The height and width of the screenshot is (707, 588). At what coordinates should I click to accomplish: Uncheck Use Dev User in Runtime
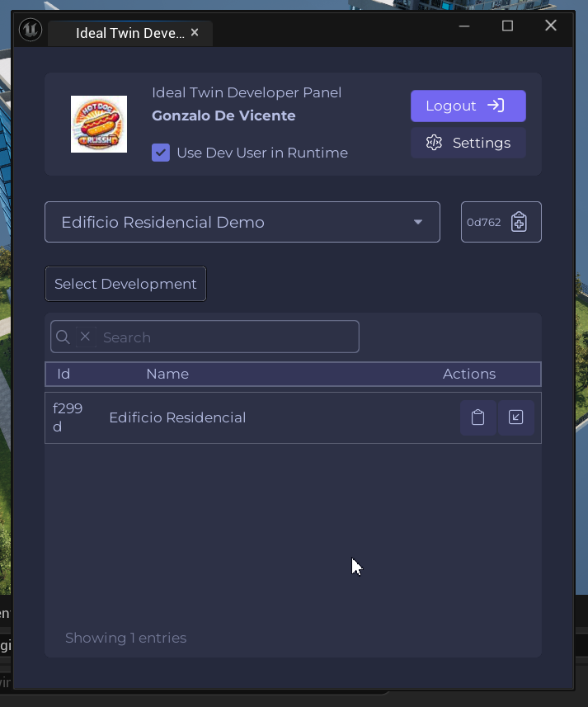pyautogui.click(x=161, y=153)
